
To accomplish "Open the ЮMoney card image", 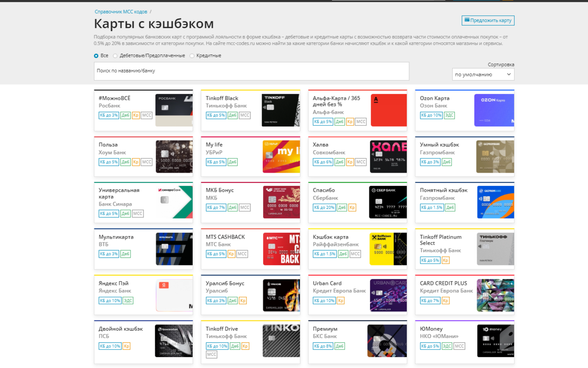I will tap(495, 341).
